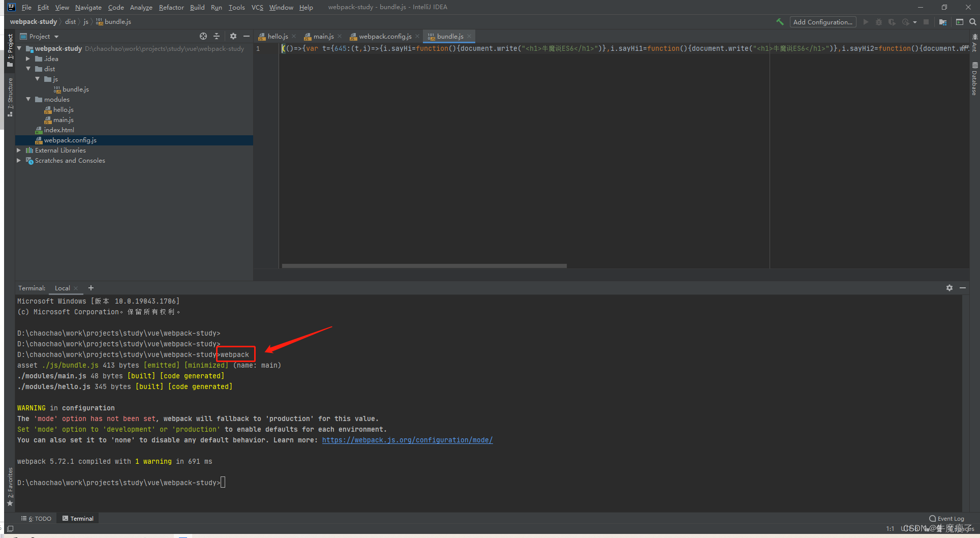This screenshot has height=538, width=980.
Task: Close the Local terminal tab
Action: [76, 288]
